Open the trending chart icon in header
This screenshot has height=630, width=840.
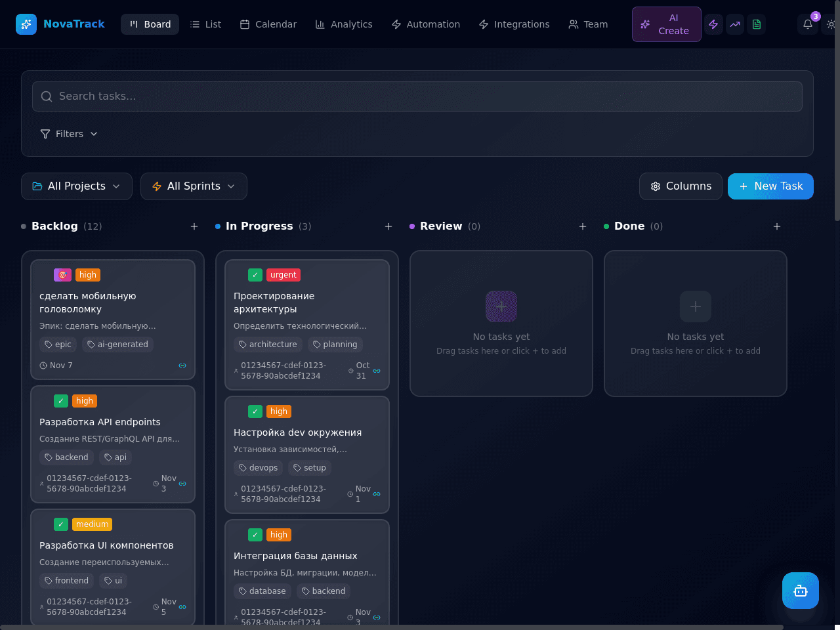[x=735, y=24]
